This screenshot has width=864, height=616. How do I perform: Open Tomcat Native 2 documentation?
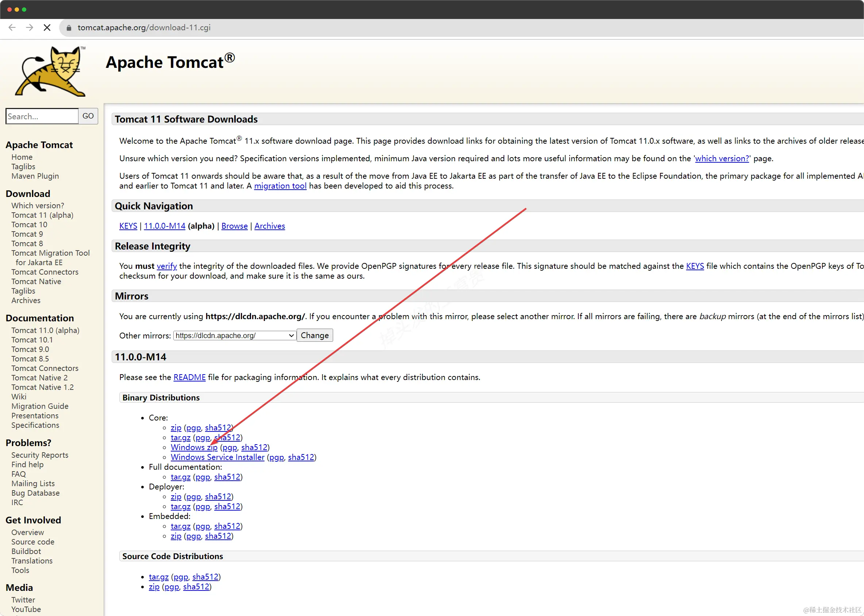[x=39, y=378]
